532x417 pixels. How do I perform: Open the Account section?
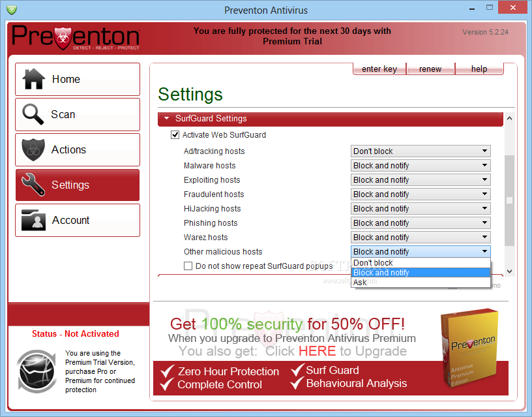pyautogui.click(x=78, y=220)
